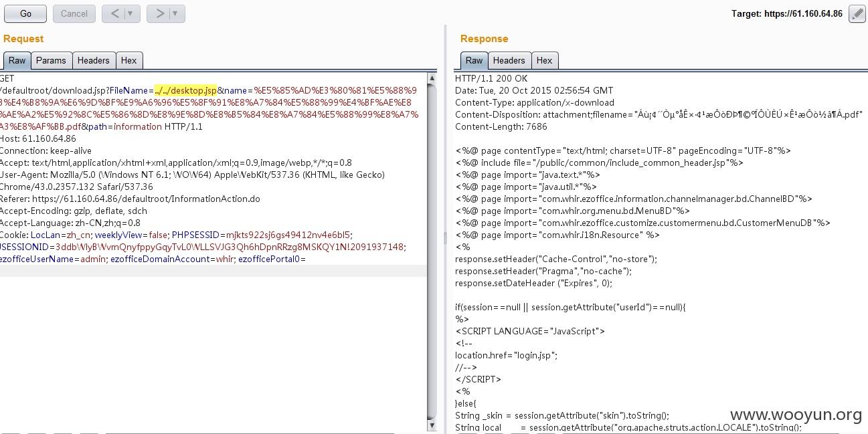Image resolution: width=868 pixels, height=434 pixels.
Task: Click the setDateHeader Expires line
Action: pos(534,283)
